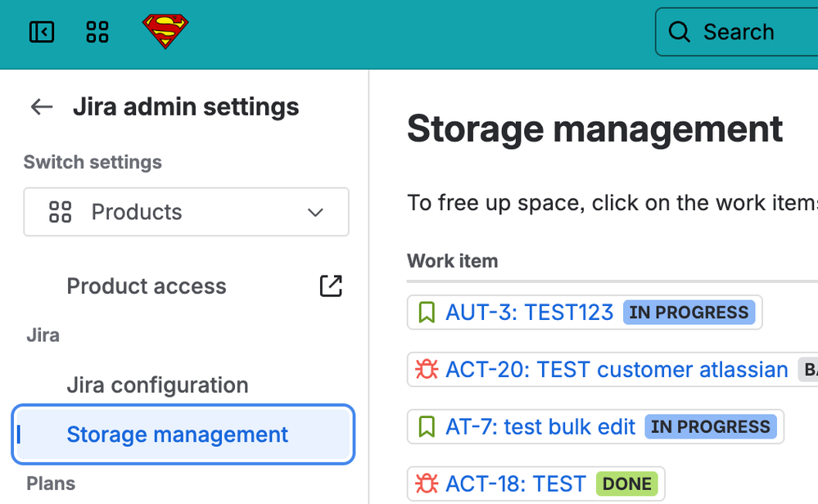Open the ACT-20: TEST customer atlassian link
Viewport: 818px width, 504px height.
(x=616, y=370)
